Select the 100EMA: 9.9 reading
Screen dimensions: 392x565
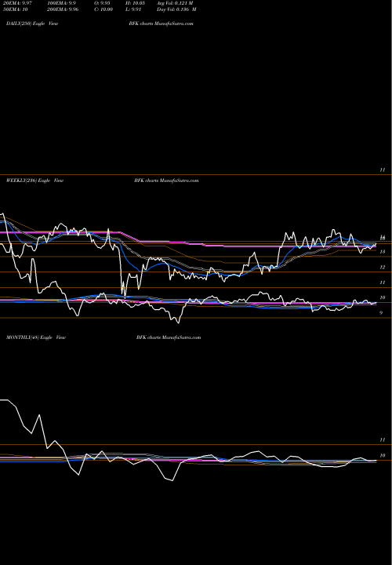pos(63,3)
